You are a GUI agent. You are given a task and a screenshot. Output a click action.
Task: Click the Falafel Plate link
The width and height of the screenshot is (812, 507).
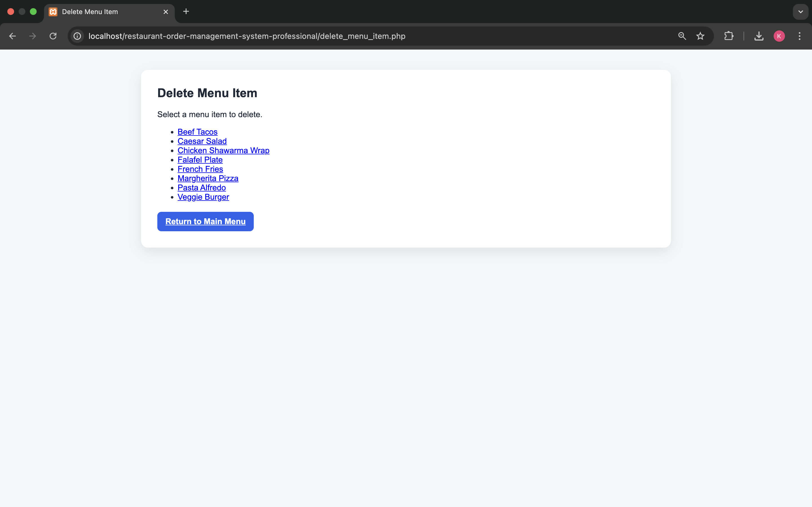point(200,160)
